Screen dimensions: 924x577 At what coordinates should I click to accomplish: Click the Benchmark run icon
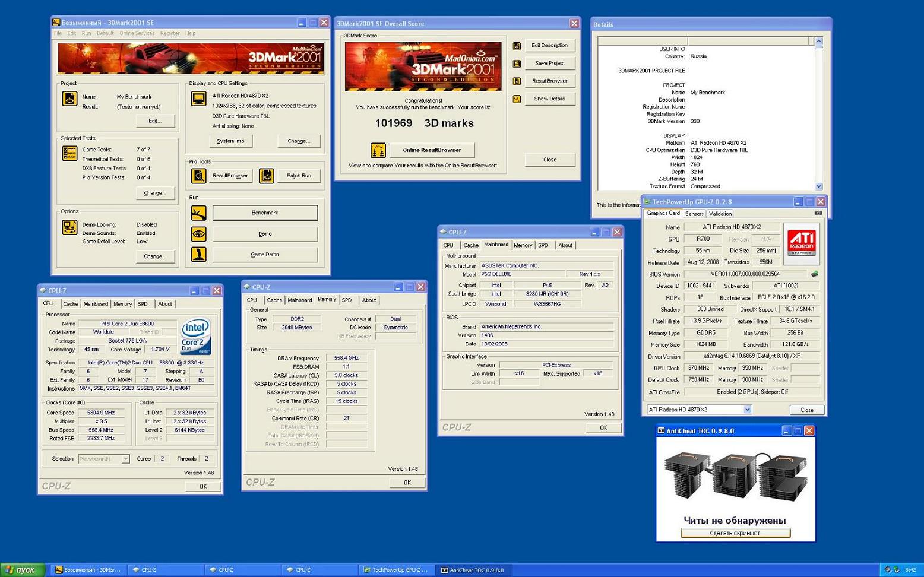198,213
